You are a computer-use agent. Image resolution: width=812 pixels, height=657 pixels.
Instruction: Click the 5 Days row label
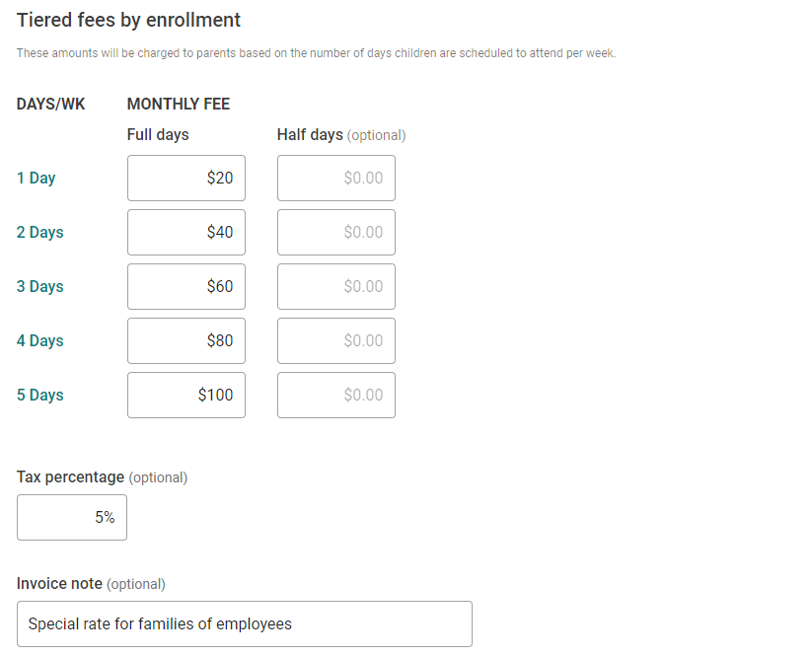[39, 395]
